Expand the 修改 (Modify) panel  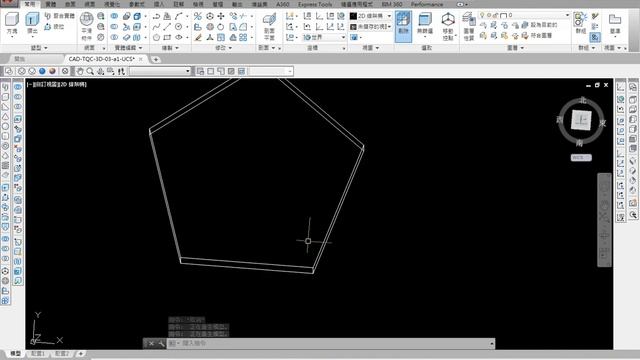[223, 48]
